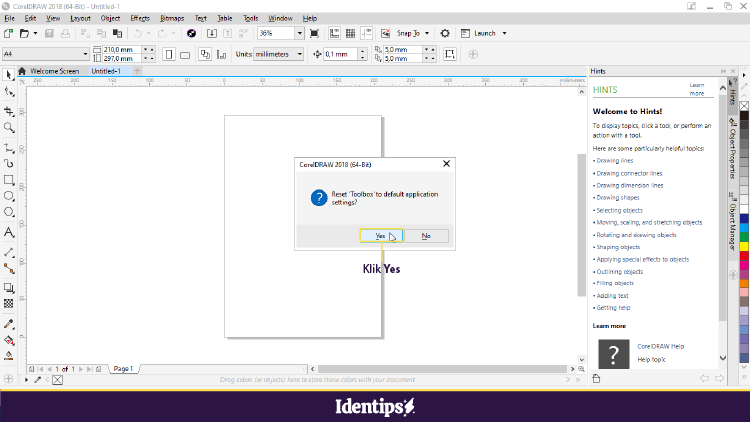Switch to the Welcome Screen tab
The width and height of the screenshot is (750, 422).
[54, 71]
